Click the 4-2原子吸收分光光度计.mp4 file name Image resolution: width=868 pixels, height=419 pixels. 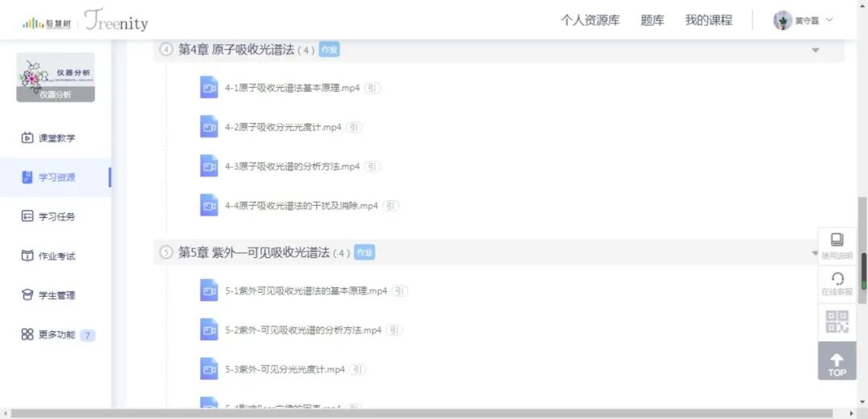point(284,127)
